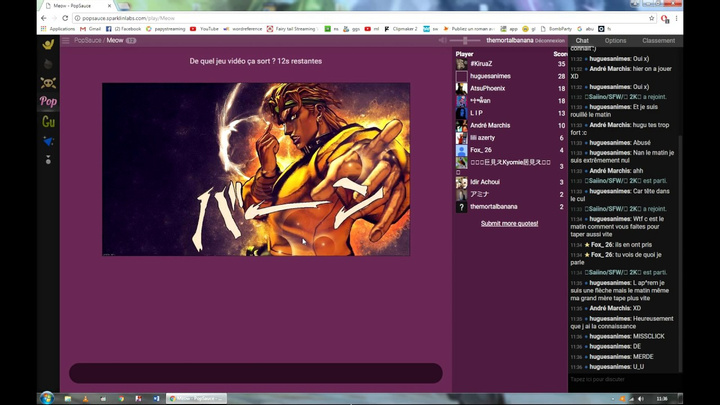Image resolution: width=720 pixels, height=405 pixels.
Task: Click the quiz question image
Action: (x=256, y=169)
